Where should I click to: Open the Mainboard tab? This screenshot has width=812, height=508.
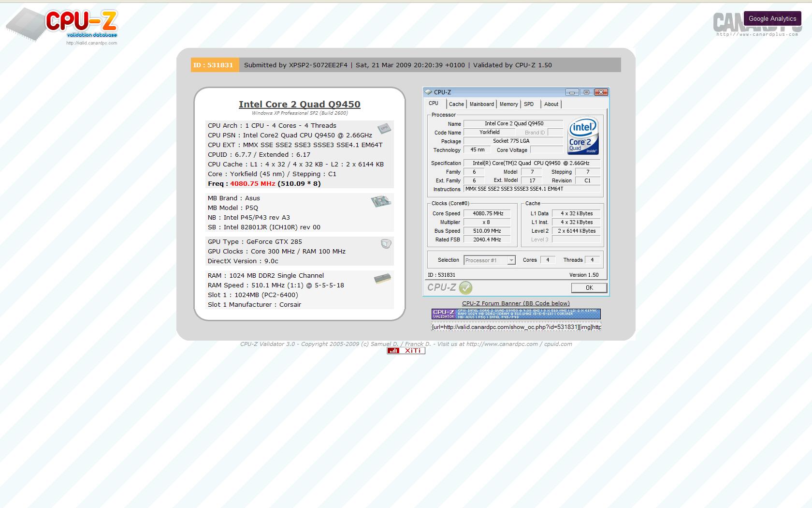click(482, 104)
